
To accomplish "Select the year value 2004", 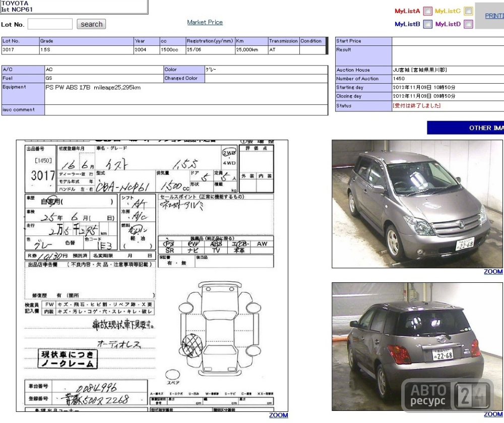I will point(141,49).
